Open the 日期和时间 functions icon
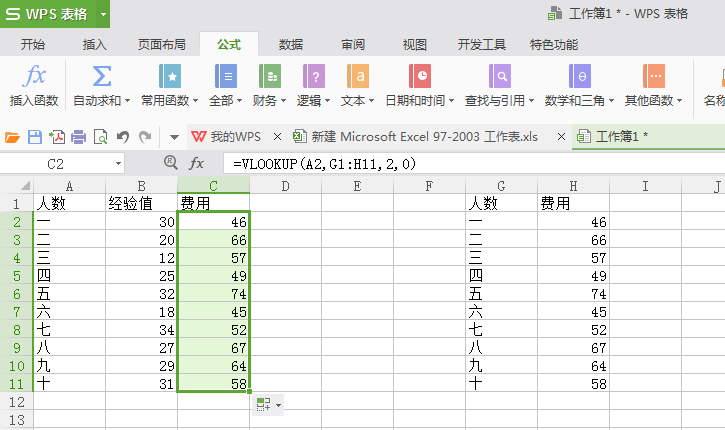This screenshot has height=430, width=725. (421, 76)
